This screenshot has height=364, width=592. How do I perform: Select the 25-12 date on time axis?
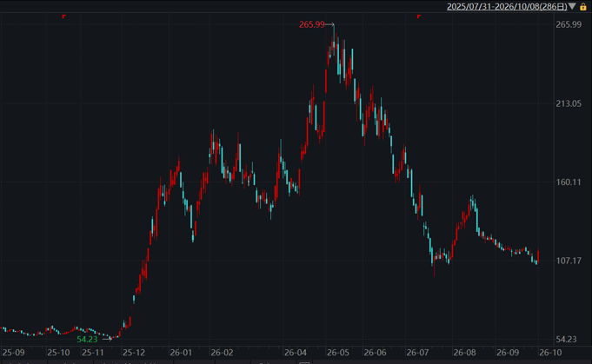[x=134, y=353]
